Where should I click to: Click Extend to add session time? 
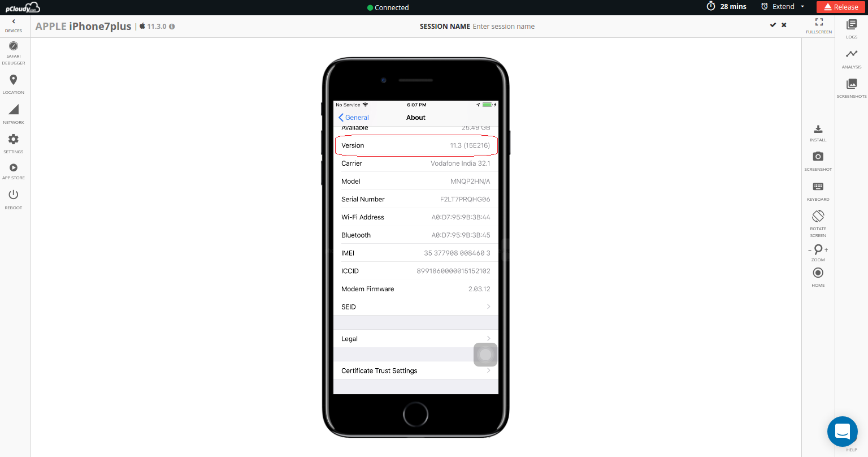coord(783,7)
